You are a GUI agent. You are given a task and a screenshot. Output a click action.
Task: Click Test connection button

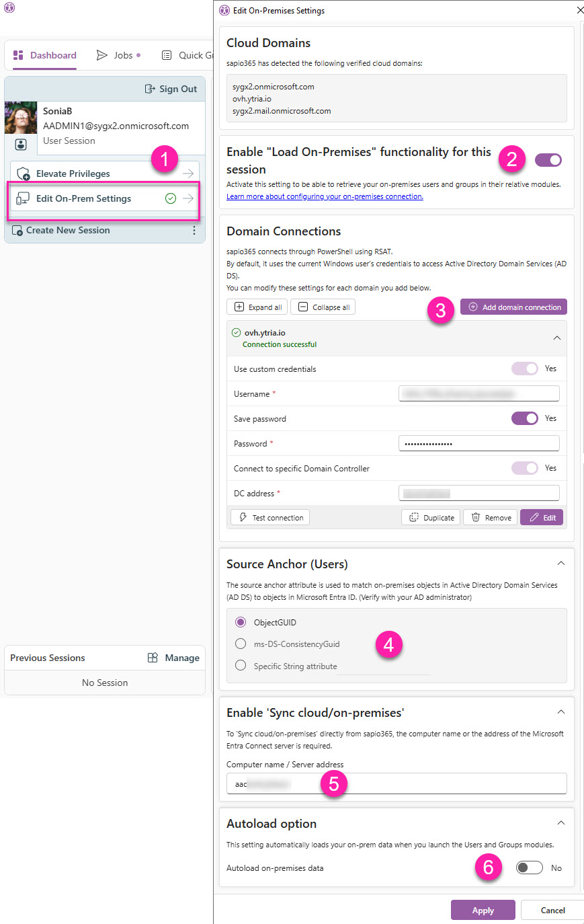click(270, 518)
